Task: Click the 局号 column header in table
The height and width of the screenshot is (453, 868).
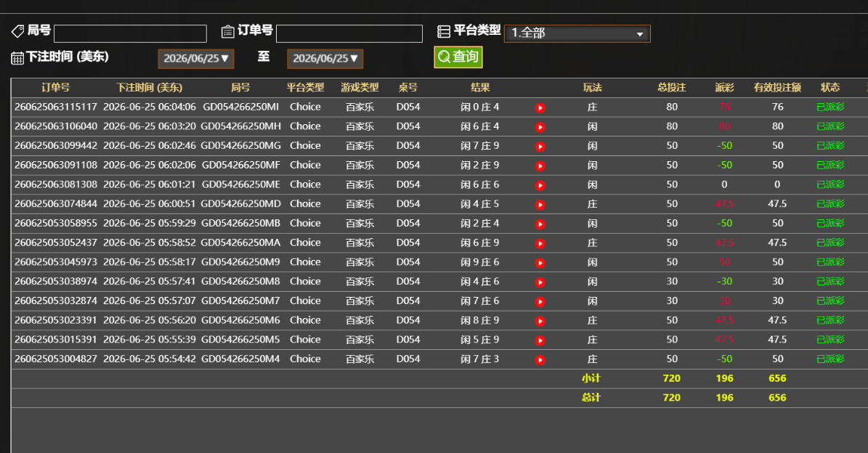Action: (240, 87)
